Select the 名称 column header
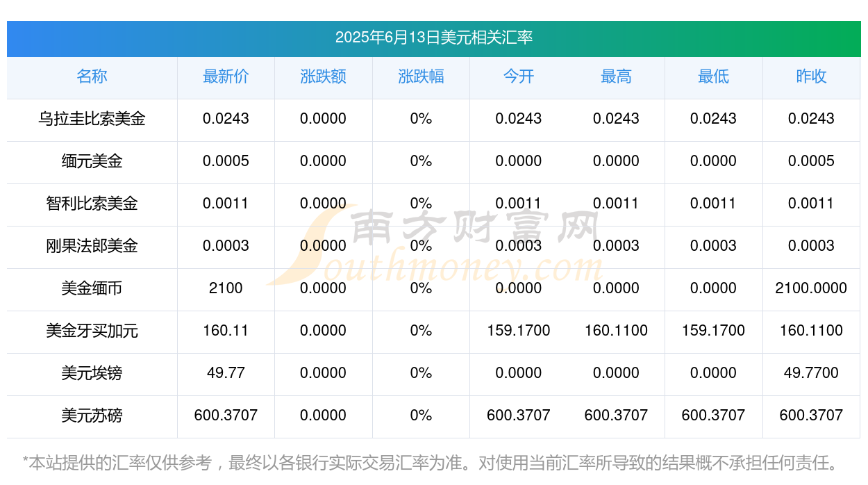 [x=92, y=76]
